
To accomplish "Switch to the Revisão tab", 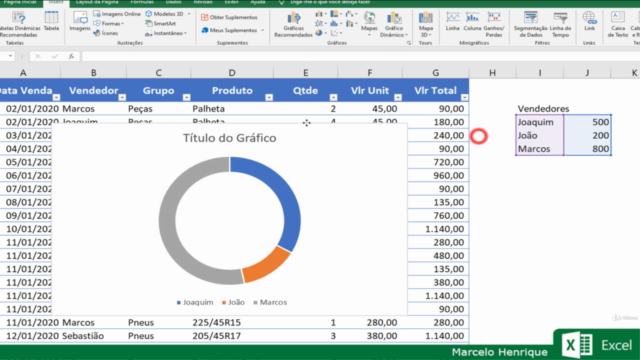I will coord(203,2).
